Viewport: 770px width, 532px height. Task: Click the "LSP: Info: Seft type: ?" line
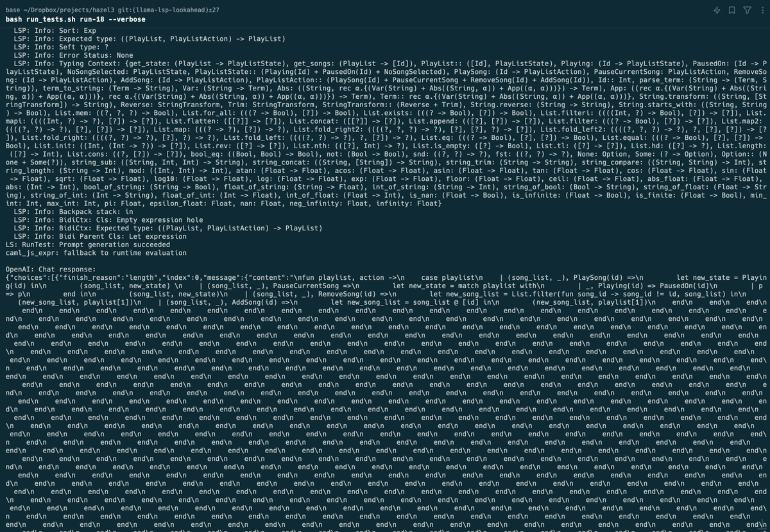(61, 47)
